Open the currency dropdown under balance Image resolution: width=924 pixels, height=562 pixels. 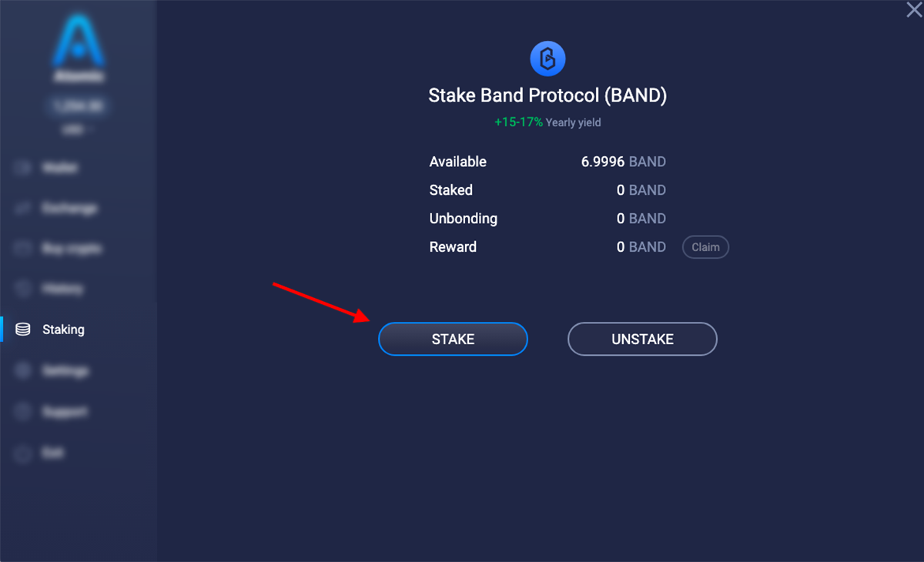(77, 129)
